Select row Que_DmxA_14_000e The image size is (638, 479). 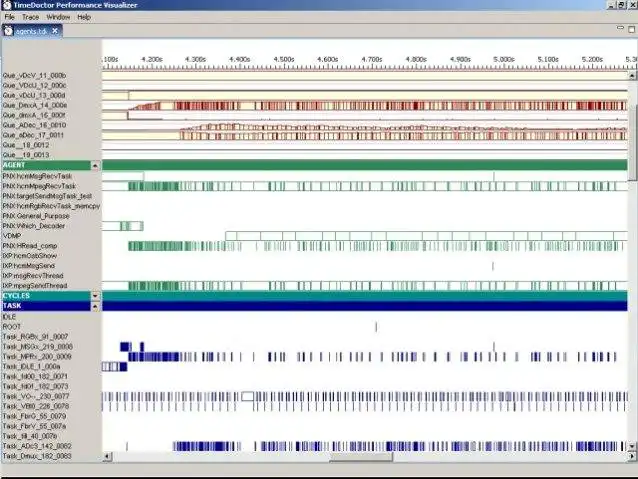35,105
